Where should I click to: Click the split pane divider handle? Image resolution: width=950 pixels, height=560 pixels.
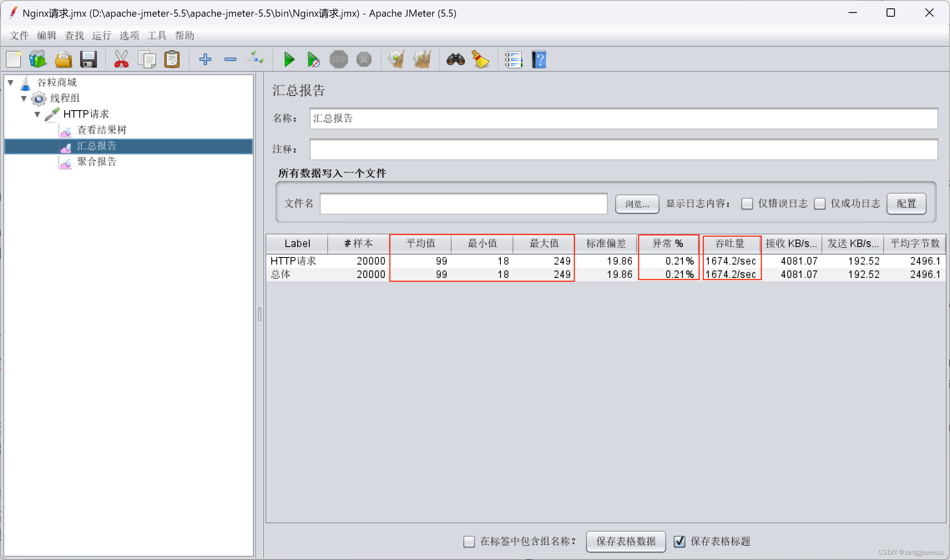click(260, 315)
